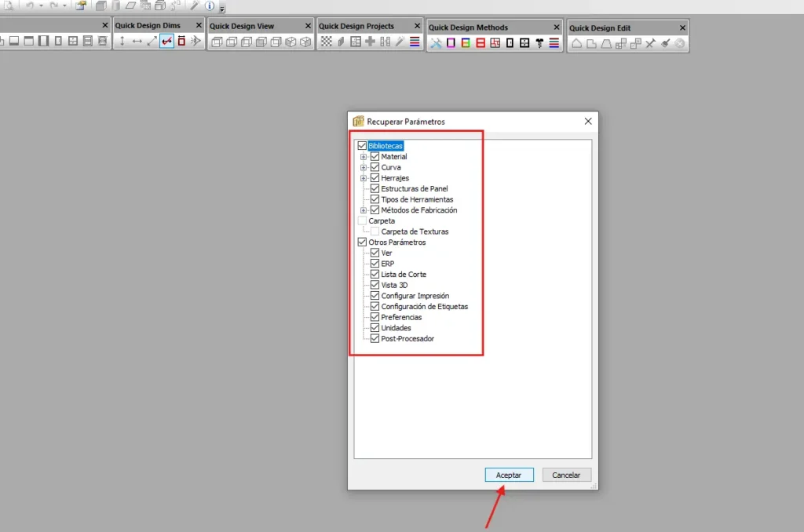Click the screw icon in Quick Design Methods
This screenshot has width=804, height=532.
(540, 43)
